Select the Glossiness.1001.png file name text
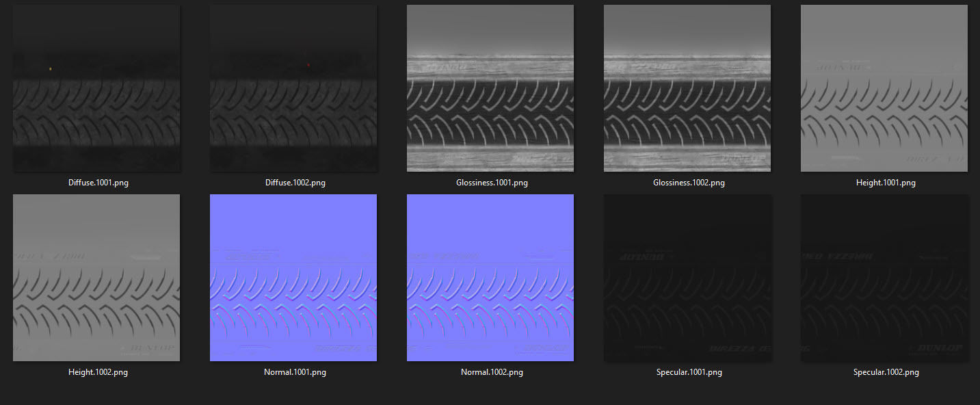 (x=492, y=183)
